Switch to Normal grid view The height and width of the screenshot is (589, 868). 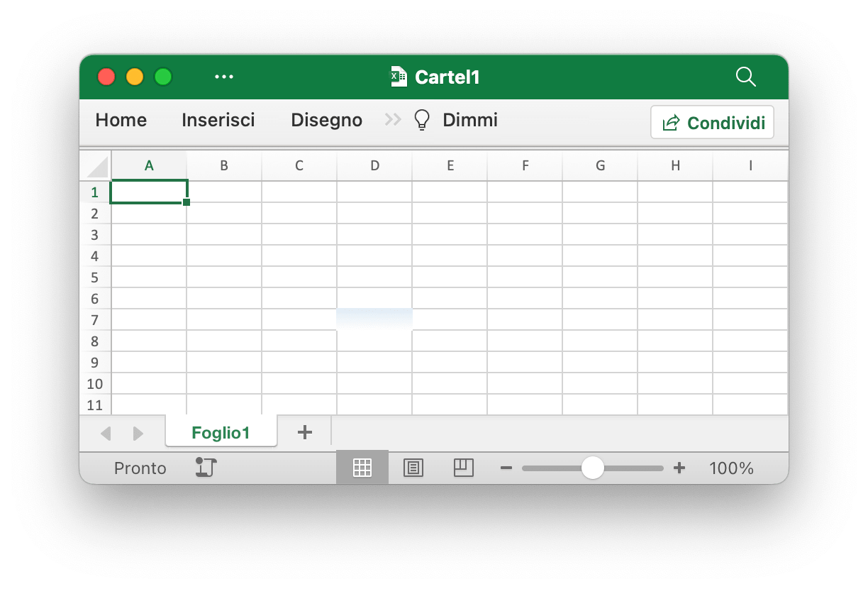pyautogui.click(x=362, y=468)
